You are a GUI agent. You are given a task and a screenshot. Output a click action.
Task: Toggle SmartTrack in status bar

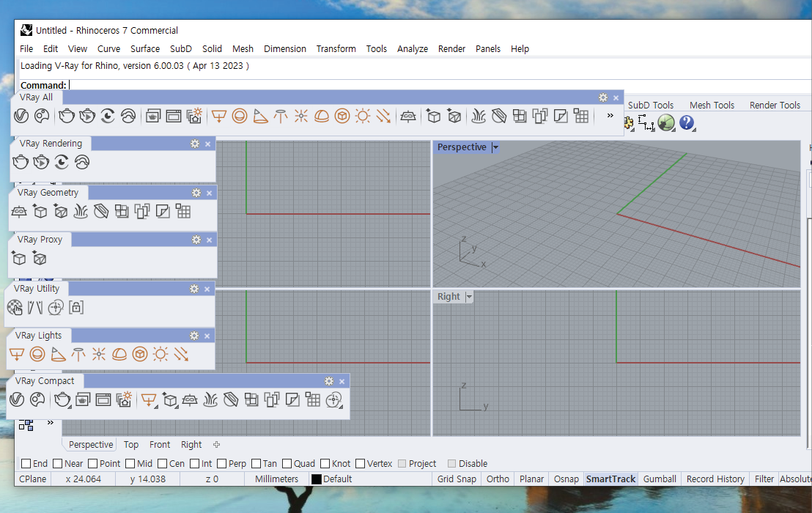(x=610, y=479)
